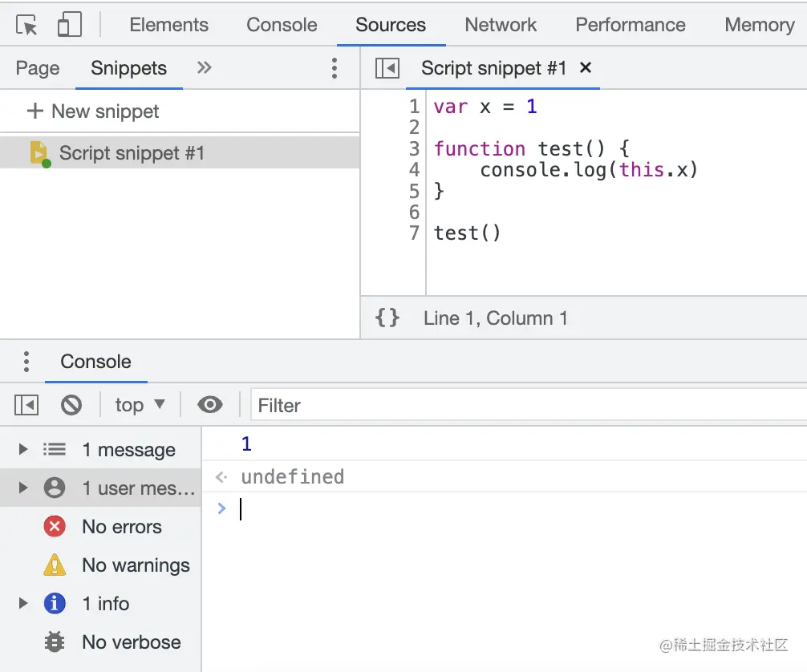Activate the inspect element picker icon

pyautogui.click(x=26, y=25)
